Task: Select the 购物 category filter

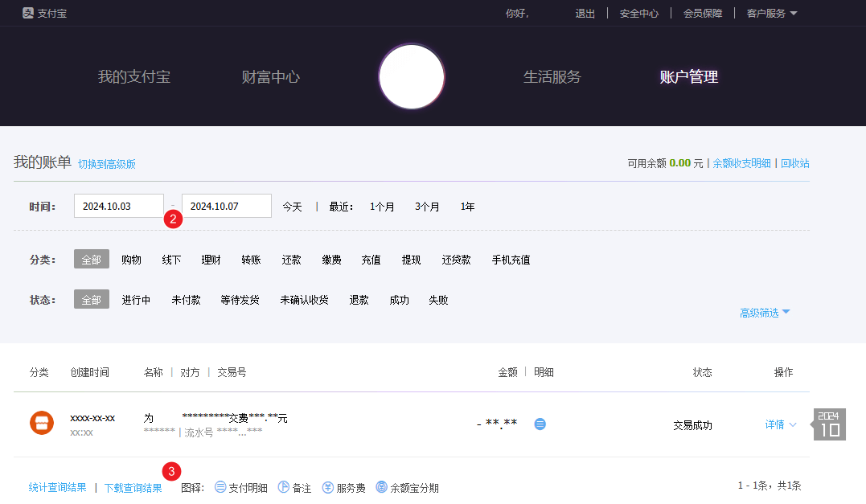Action: click(131, 260)
